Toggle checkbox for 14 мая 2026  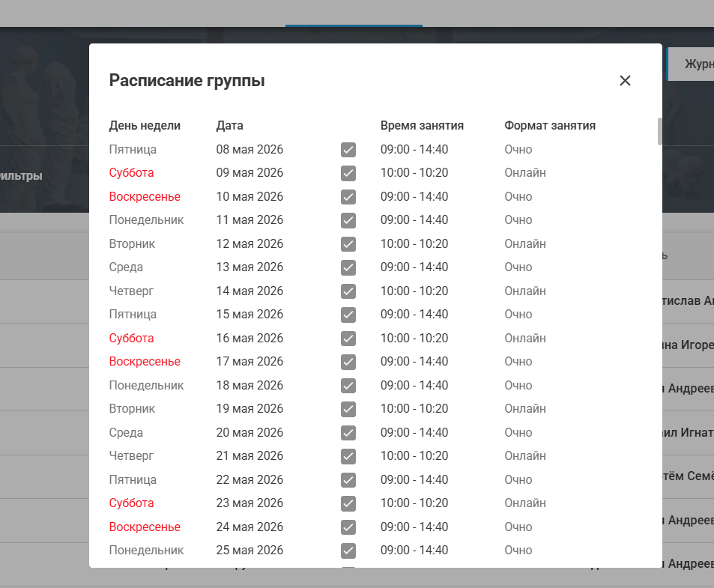(348, 291)
